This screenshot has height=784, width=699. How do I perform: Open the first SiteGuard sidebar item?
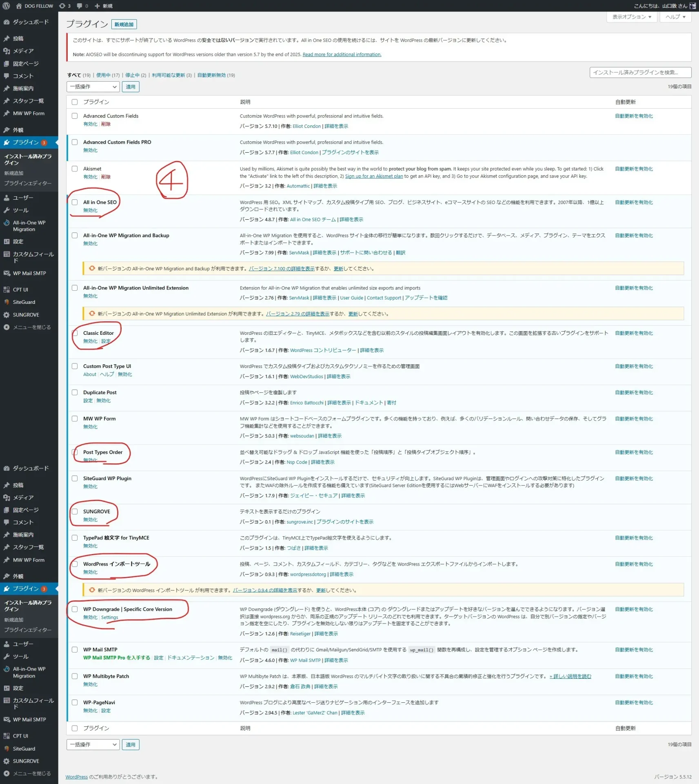point(24,302)
